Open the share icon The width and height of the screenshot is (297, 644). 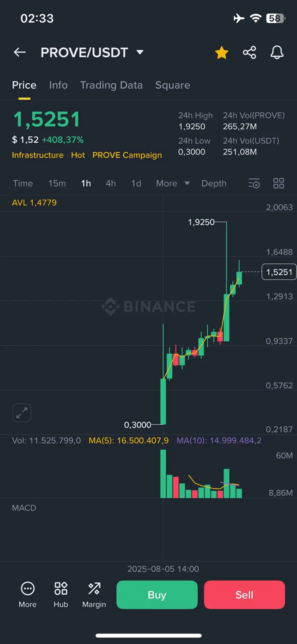249,52
